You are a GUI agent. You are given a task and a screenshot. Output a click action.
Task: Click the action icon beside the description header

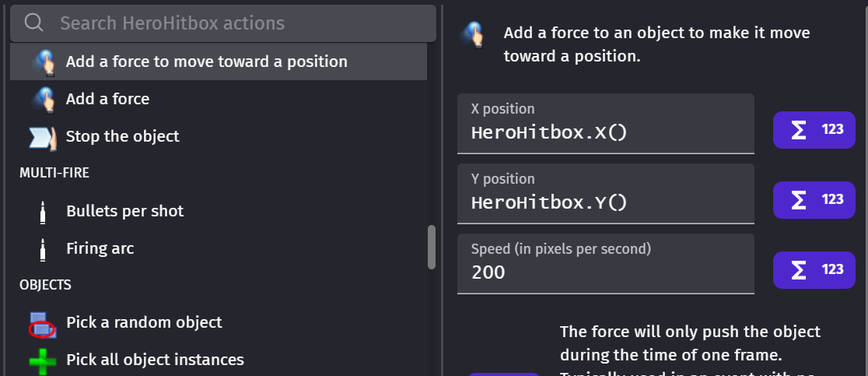pyautogui.click(x=473, y=35)
